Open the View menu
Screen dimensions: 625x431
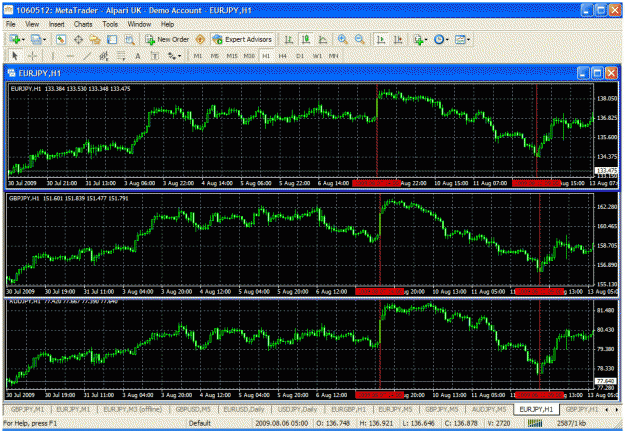[x=32, y=24]
